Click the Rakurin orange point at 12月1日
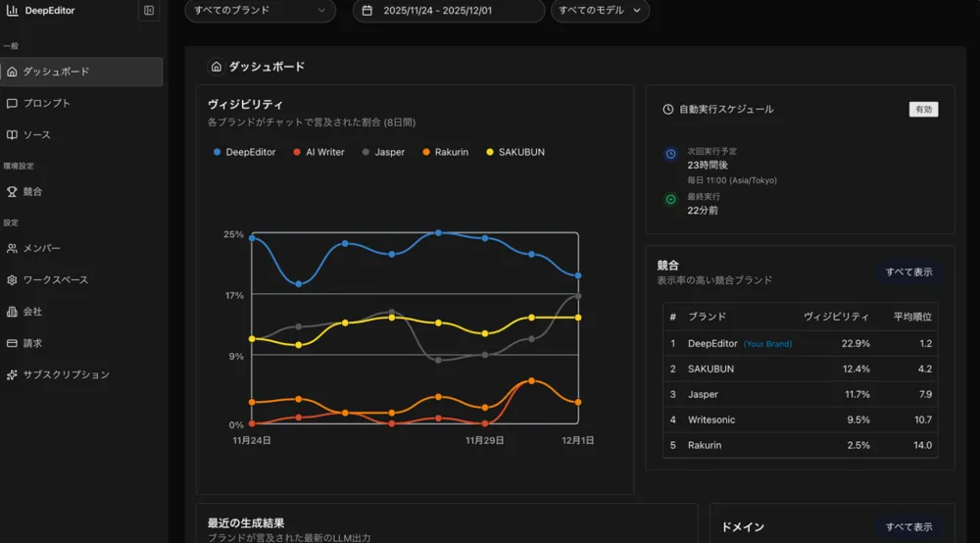Image resolution: width=980 pixels, height=543 pixels. coord(578,403)
